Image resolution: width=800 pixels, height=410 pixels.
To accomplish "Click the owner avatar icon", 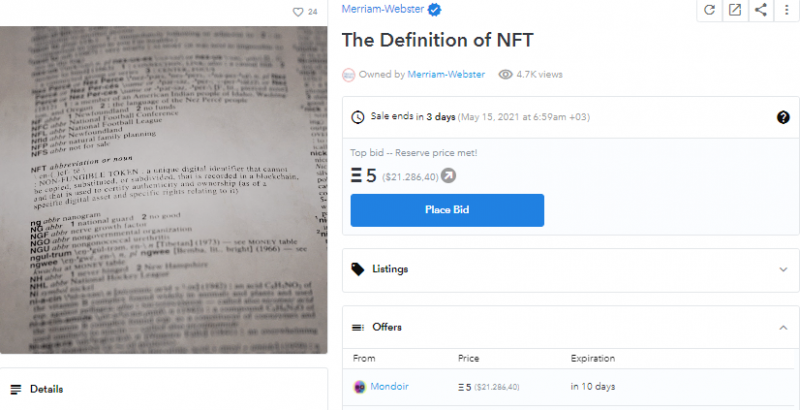I will pos(349,74).
